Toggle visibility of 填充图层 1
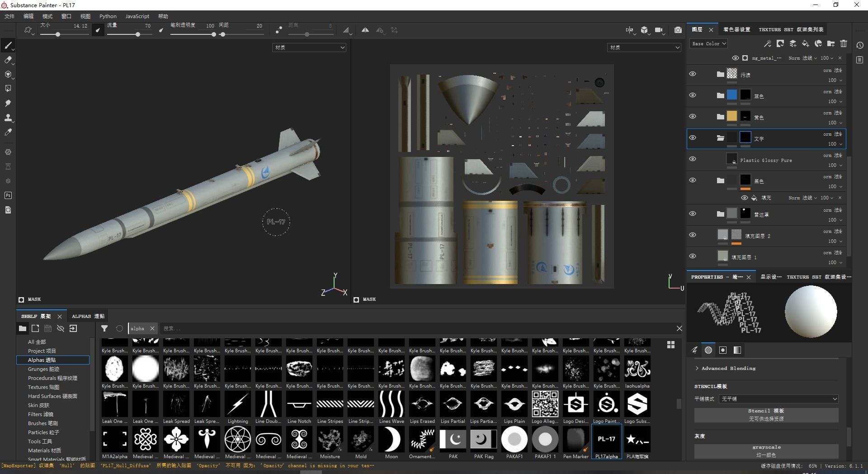Screen dimensions: 868x474 pos(692,256)
